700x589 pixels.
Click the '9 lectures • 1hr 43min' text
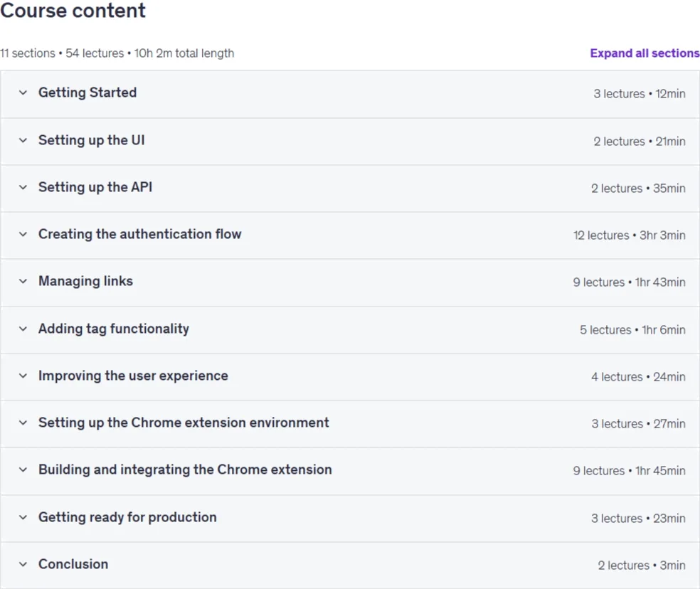[x=630, y=282]
